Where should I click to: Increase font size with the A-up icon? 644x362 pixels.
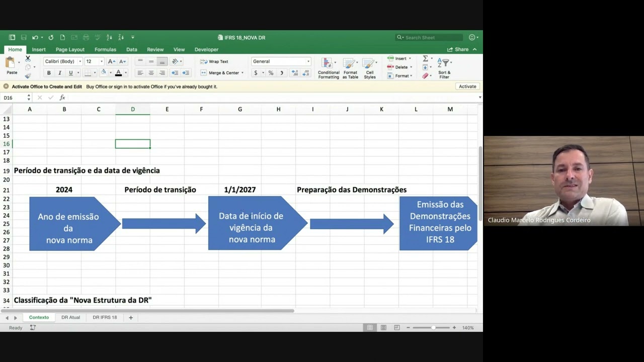[x=112, y=61]
